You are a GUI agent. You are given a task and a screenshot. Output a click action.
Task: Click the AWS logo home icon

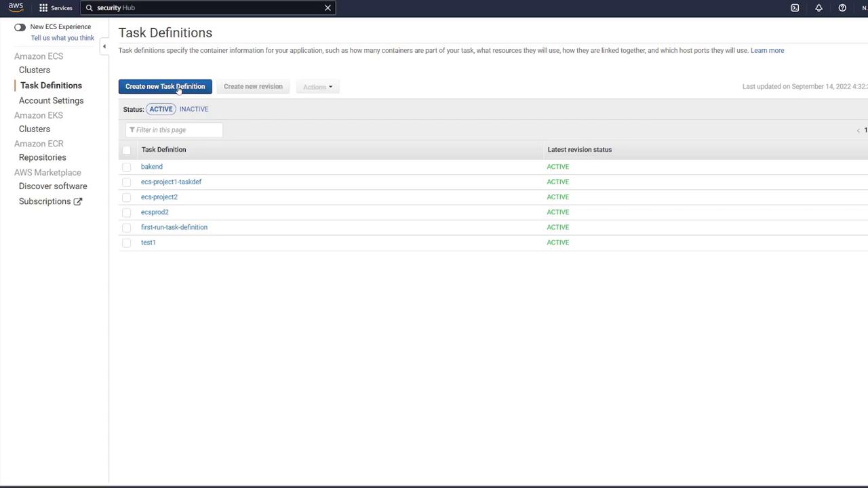point(16,7)
